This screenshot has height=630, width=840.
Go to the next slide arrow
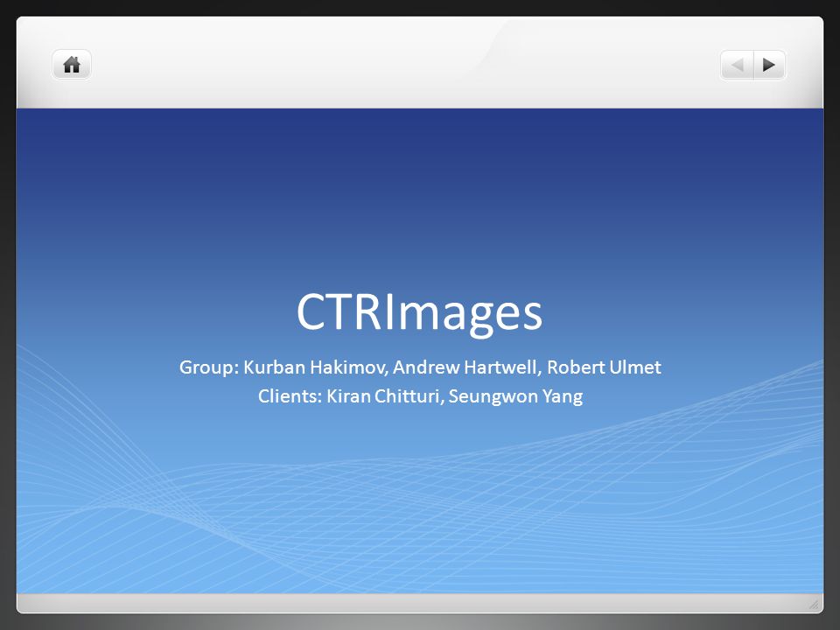click(x=769, y=65)
